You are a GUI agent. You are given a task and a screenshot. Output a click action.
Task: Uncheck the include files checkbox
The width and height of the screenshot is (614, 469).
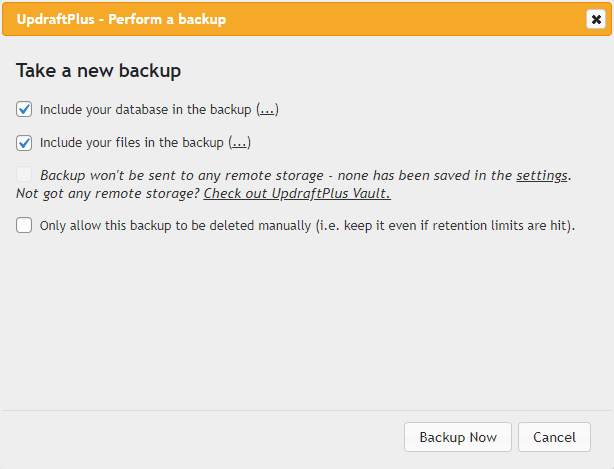25,142
